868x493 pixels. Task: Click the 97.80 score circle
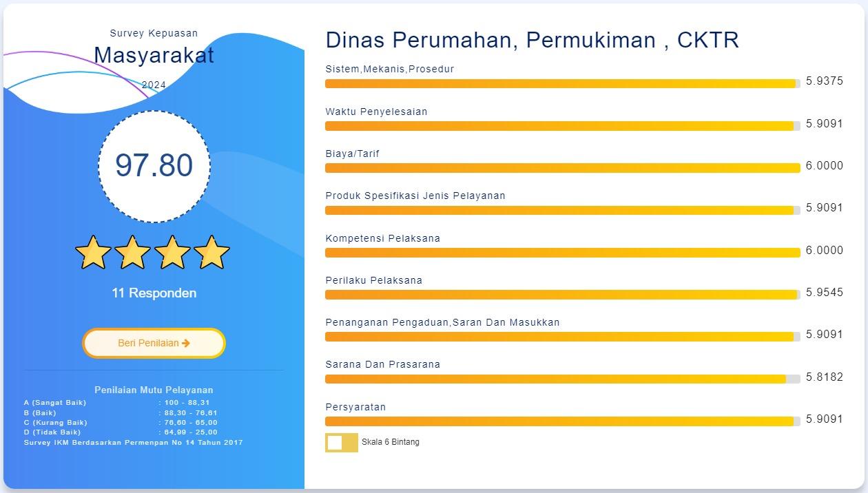[154, 166]
